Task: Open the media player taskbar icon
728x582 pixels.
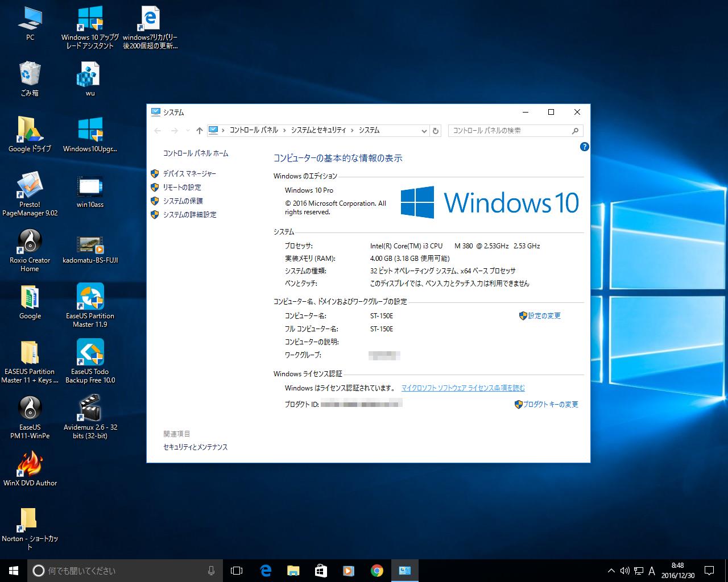Action: [x=349, y=570]
